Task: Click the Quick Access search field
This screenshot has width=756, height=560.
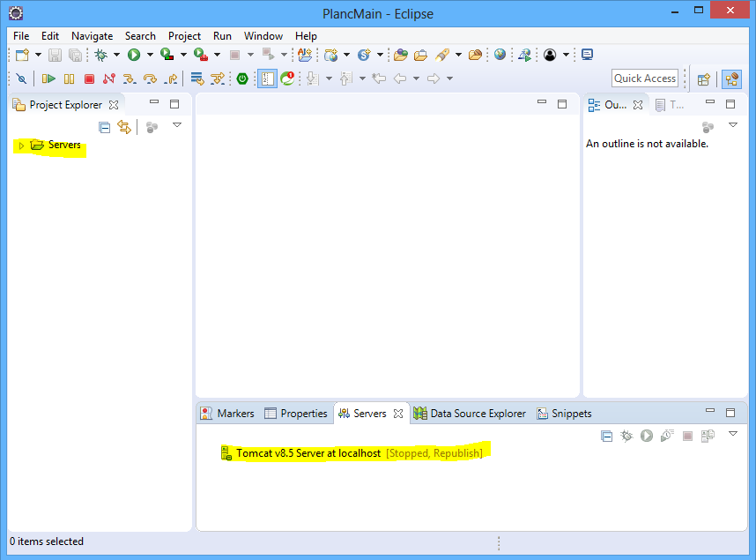Action: click(x=645, y=78)
